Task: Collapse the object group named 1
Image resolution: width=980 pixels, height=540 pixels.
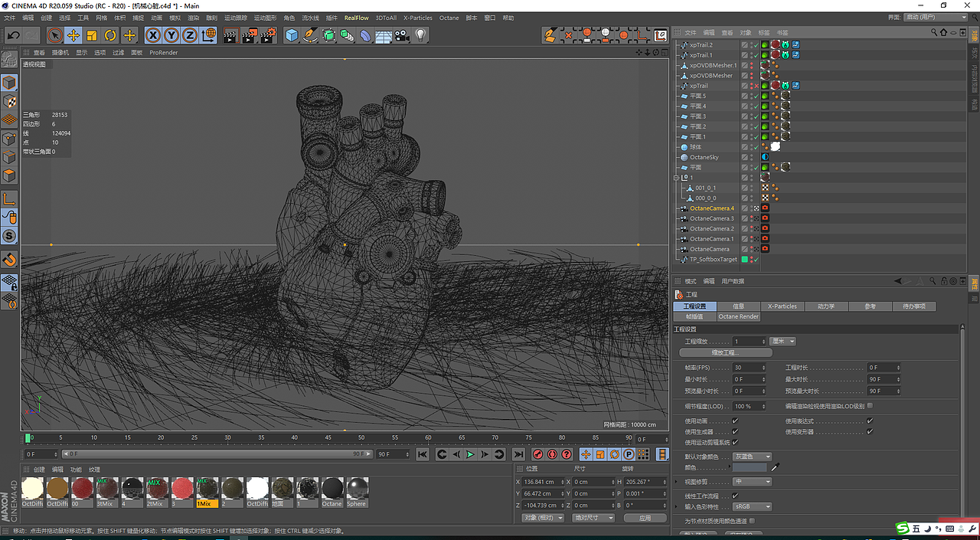Action: (677, 178)
